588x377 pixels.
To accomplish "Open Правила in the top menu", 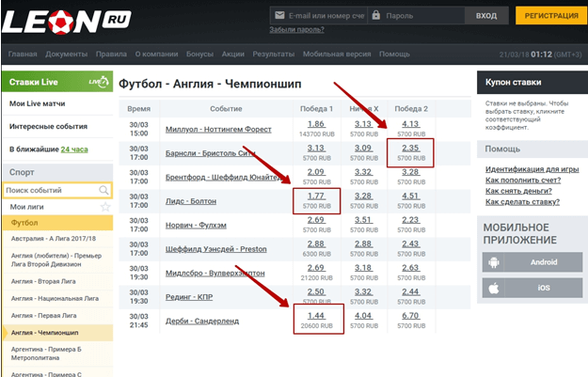I will point(111,54).
